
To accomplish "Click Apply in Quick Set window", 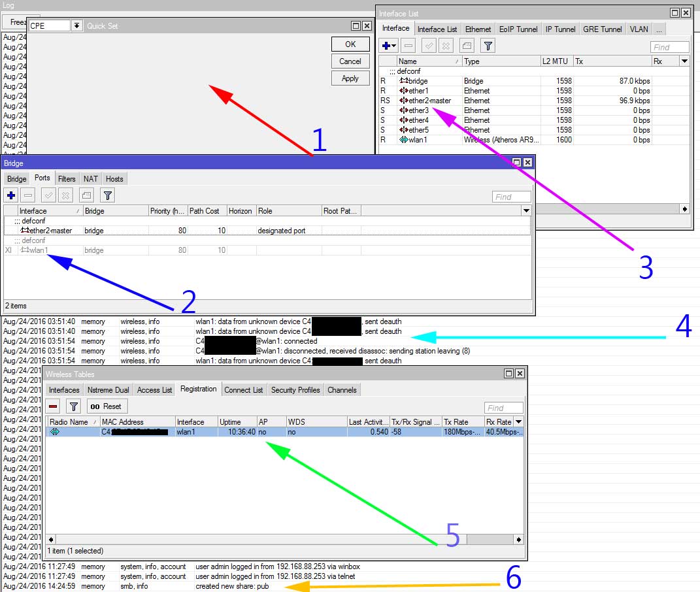I will [350, 78].
